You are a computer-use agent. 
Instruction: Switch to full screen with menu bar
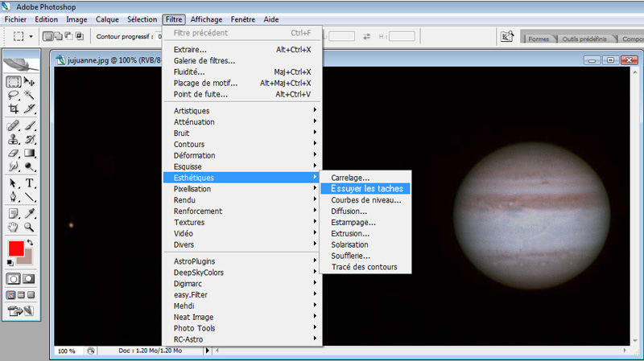(x=22, y=295)
